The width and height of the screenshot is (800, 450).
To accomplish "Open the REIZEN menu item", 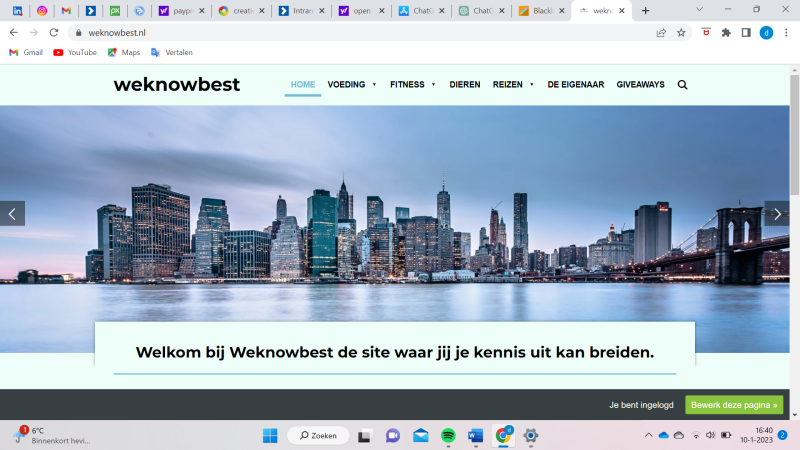I will click(508, 85).
